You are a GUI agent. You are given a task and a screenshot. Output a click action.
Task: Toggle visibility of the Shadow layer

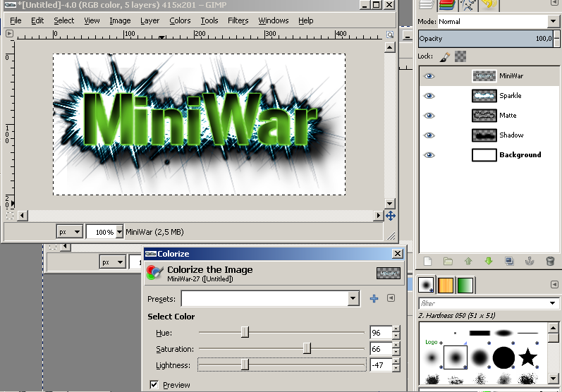click(429, 135)
